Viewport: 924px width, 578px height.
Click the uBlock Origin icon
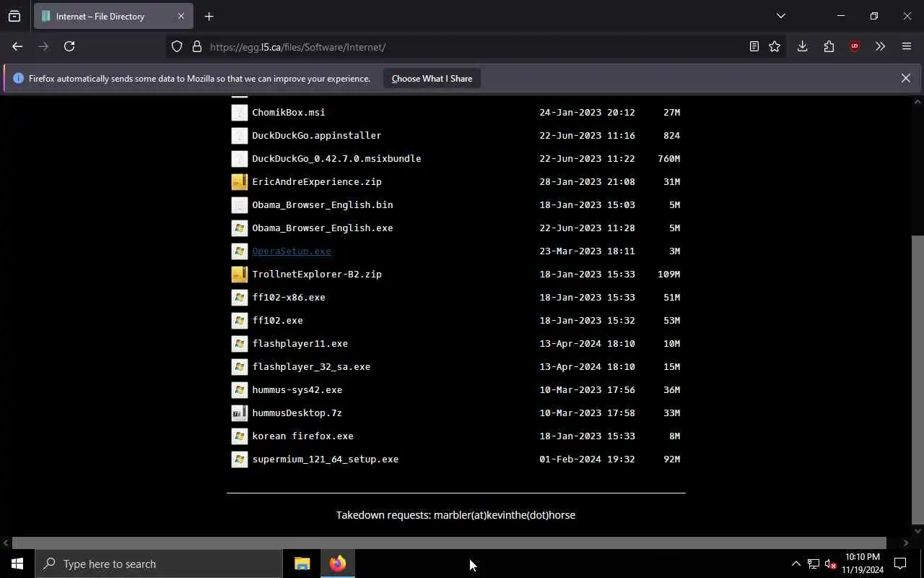coord(855,46)
